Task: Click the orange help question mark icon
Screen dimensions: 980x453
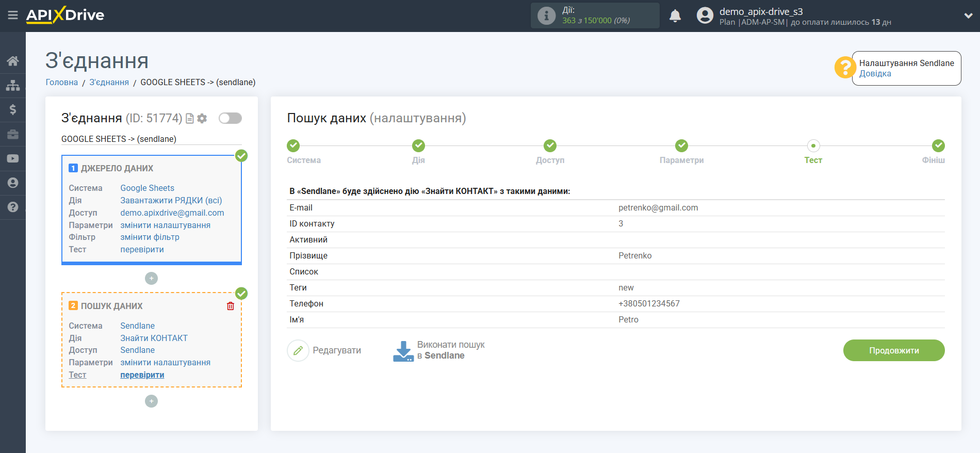Action: pos(845,68)
